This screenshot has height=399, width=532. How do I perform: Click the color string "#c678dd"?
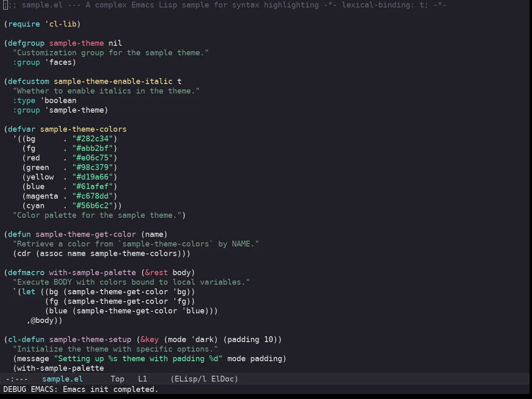[93, 196]
